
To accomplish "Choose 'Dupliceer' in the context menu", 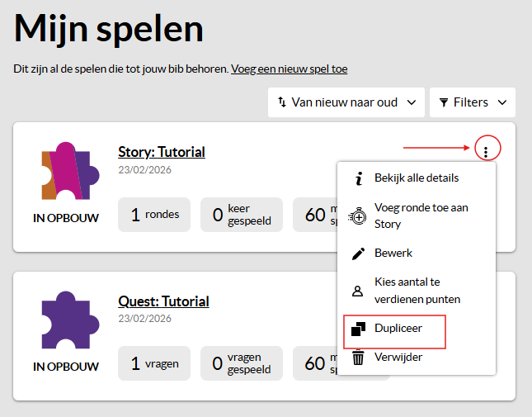I will point(398,328).
